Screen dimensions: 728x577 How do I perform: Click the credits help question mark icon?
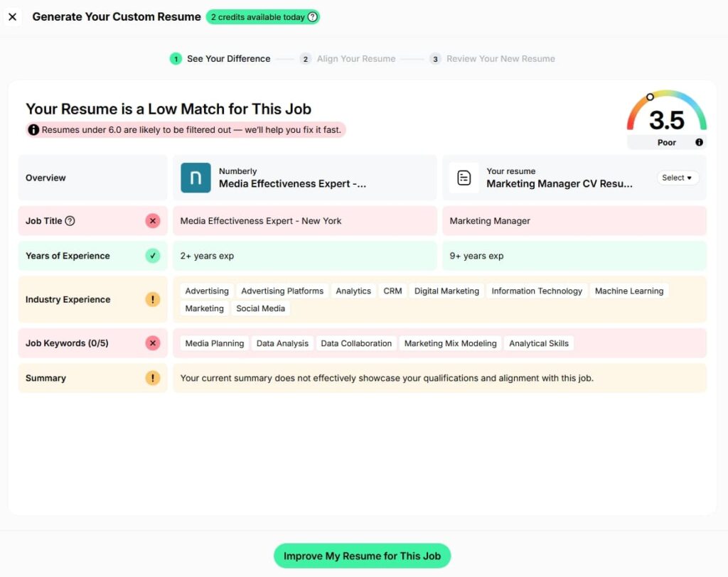tap(312, 17)
